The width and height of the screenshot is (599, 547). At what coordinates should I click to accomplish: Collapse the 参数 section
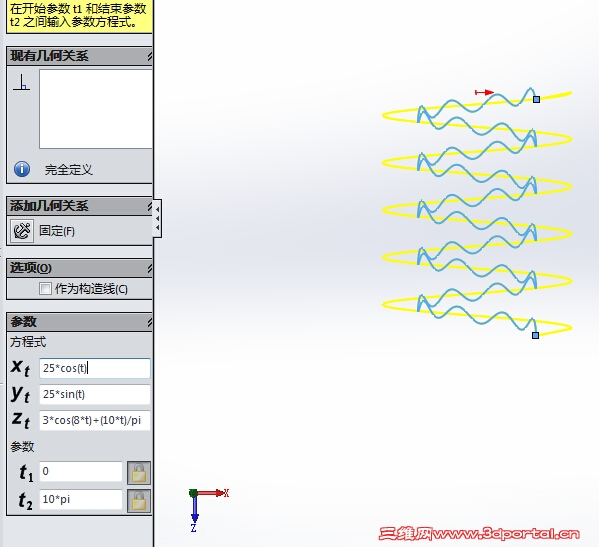click(150, 322)
